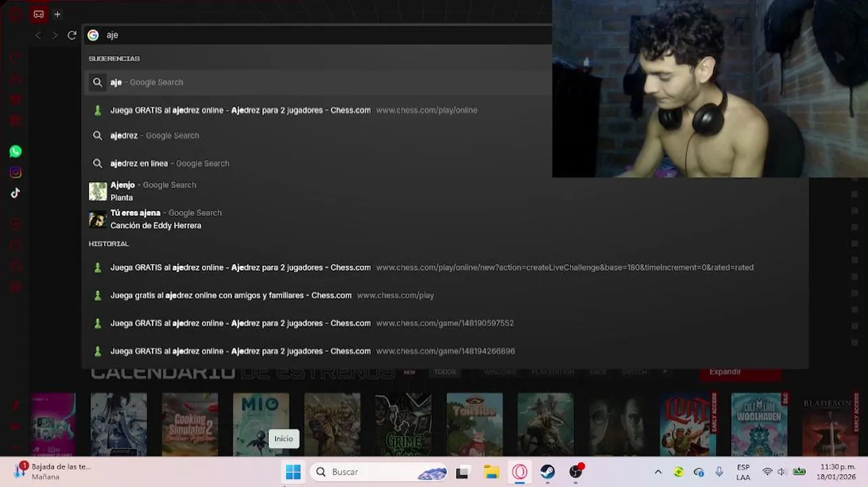Image resolution: width=868 pixels, height=487 pixels.
Task: Open a new tab with plus button
Action: point(57,14)
